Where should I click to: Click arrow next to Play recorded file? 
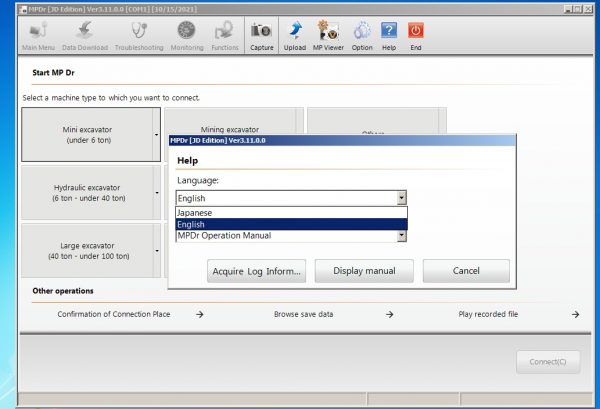[x=576, y=314]
